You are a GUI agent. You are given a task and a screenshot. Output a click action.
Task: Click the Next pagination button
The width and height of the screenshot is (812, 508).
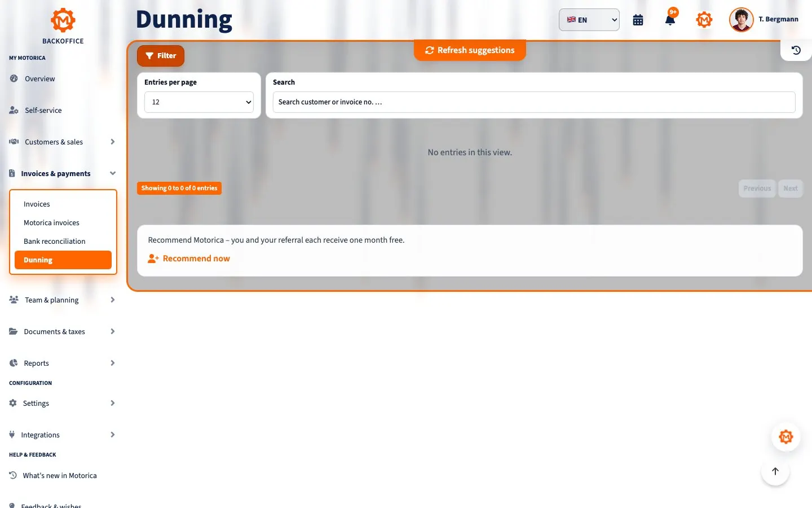point(791,189)
